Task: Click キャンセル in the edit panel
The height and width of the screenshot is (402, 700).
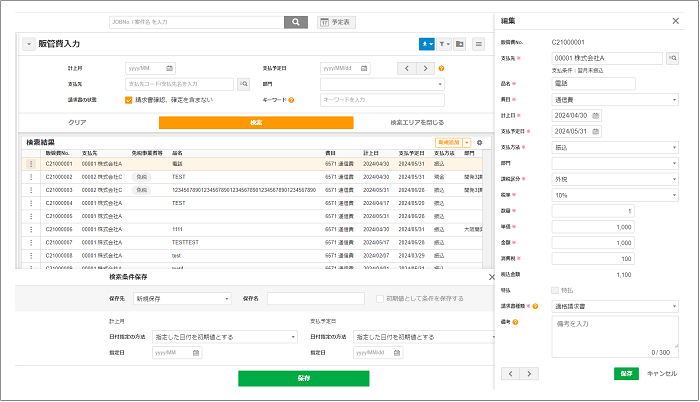Action: click(662, 373)
